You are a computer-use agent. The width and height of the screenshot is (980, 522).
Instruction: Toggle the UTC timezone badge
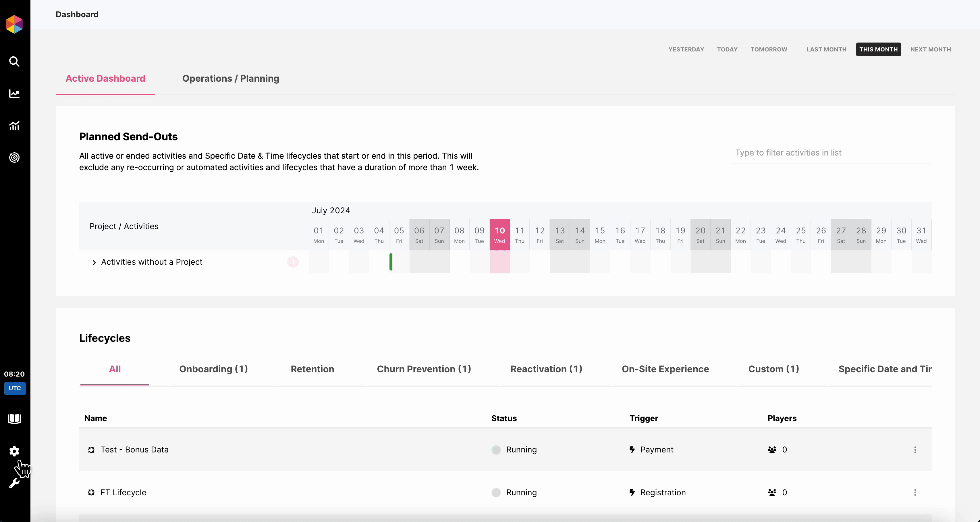(x=15, y=388)
